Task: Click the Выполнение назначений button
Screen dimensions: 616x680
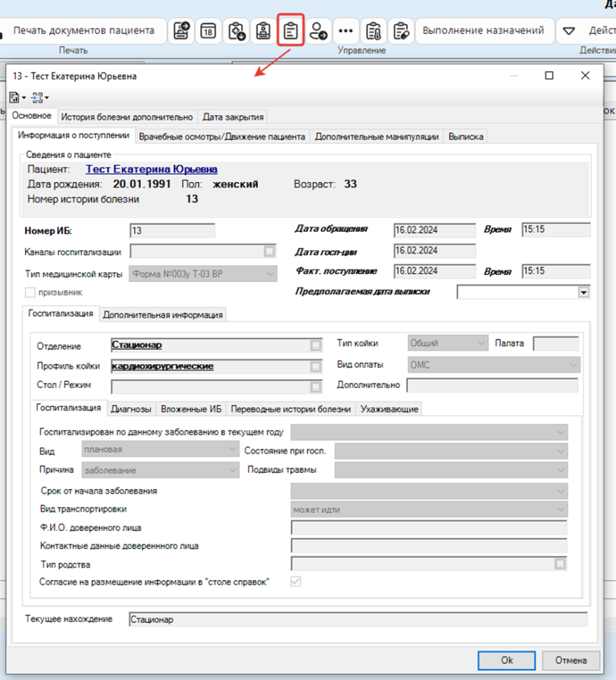Action: pos(483,31)
